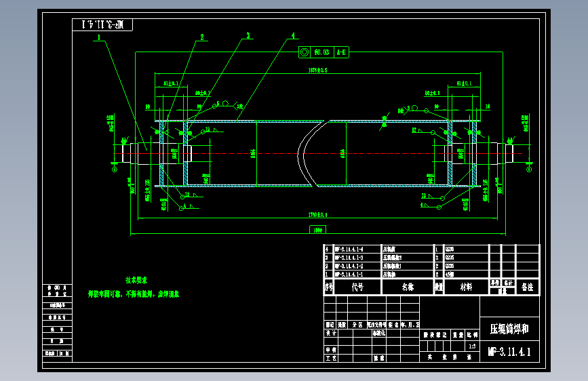The image size is (588, 381).
Task: Click the welding requirement note under 技术要求
Action: 134,294
